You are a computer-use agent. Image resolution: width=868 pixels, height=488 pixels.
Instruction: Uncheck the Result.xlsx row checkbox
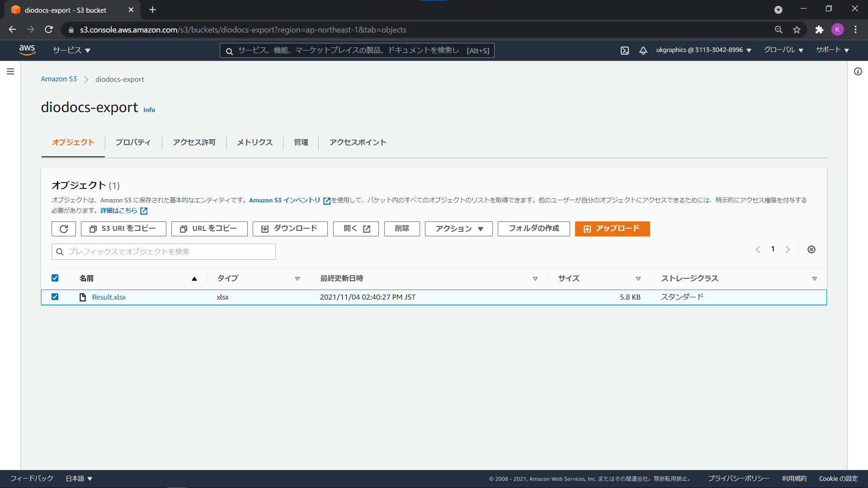point(55,297)
